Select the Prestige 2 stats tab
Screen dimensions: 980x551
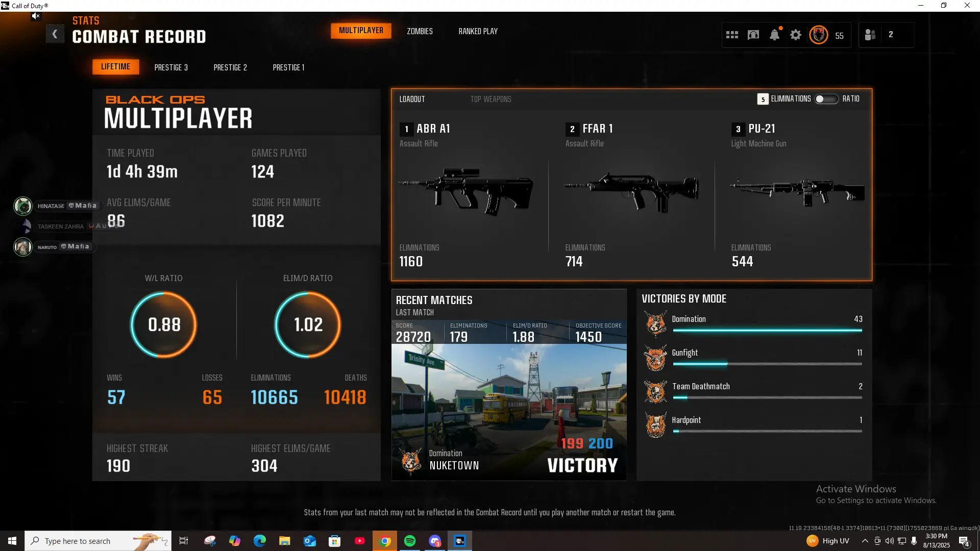click(x=230, y=67)
